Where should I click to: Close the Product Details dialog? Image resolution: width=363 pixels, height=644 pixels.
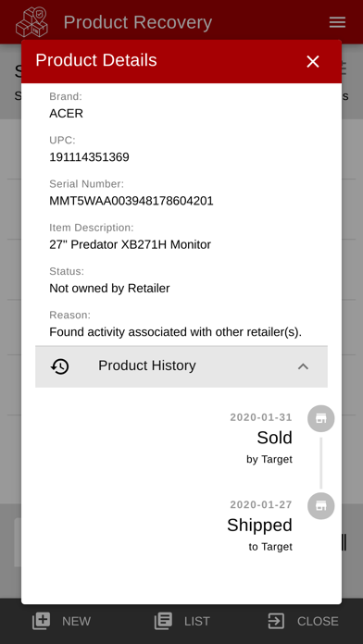click(x=313, y=62)
